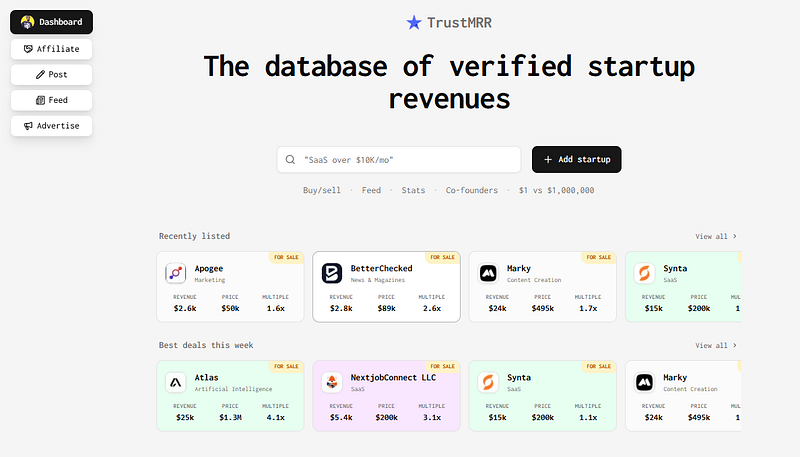Click BetterChecked's $89k price value
The height and width of the screenshot is (457, 800).
pyautogui.click(x=386, y=308)
